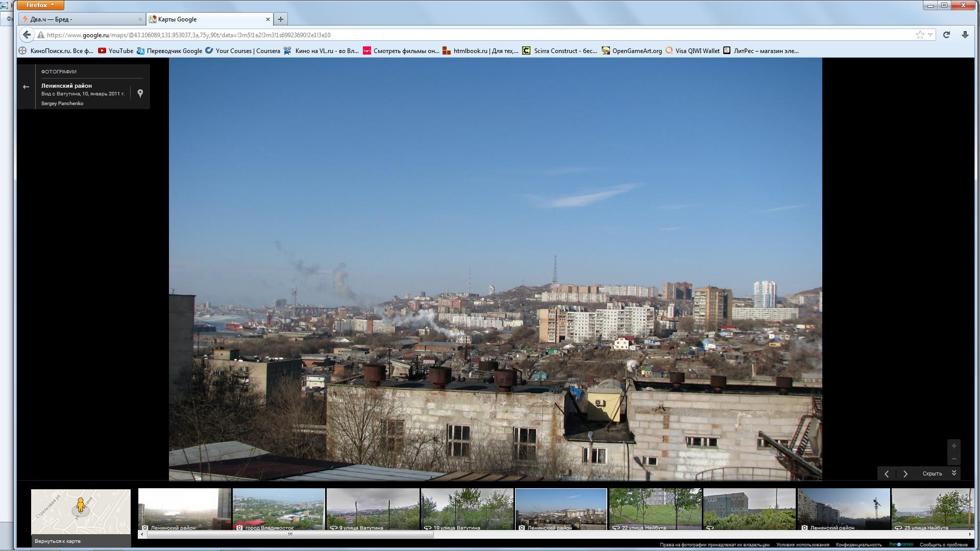This screenshot has width=980, height=551.
Task: Bookmark this page with the star
Action: pyautogui.click(x=920, y=35)
